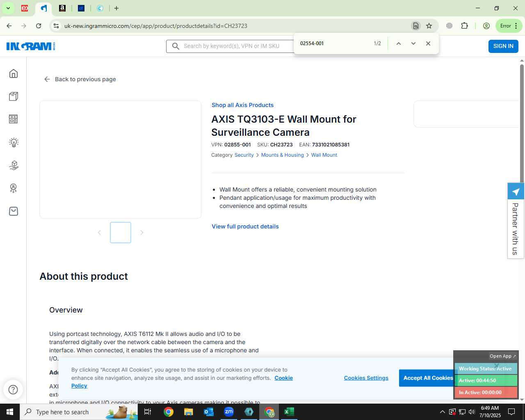
Task: Go to previous find result
Action: tap(398, 43)
